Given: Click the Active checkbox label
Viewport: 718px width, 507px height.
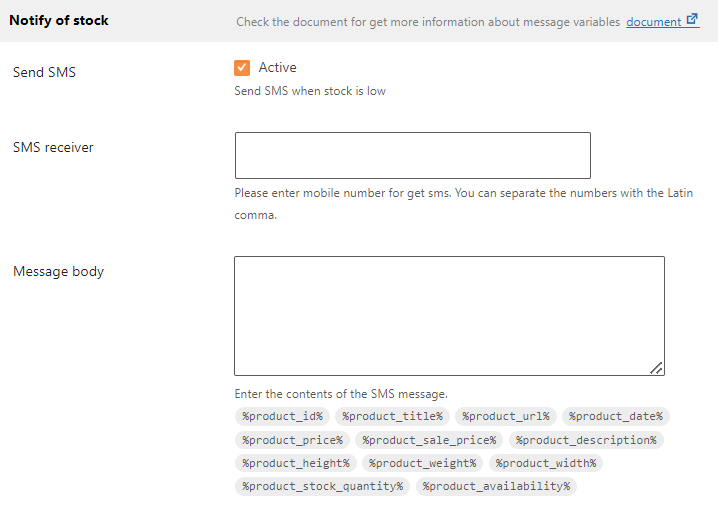Looking at the screenshot, I should coord(277,67).
